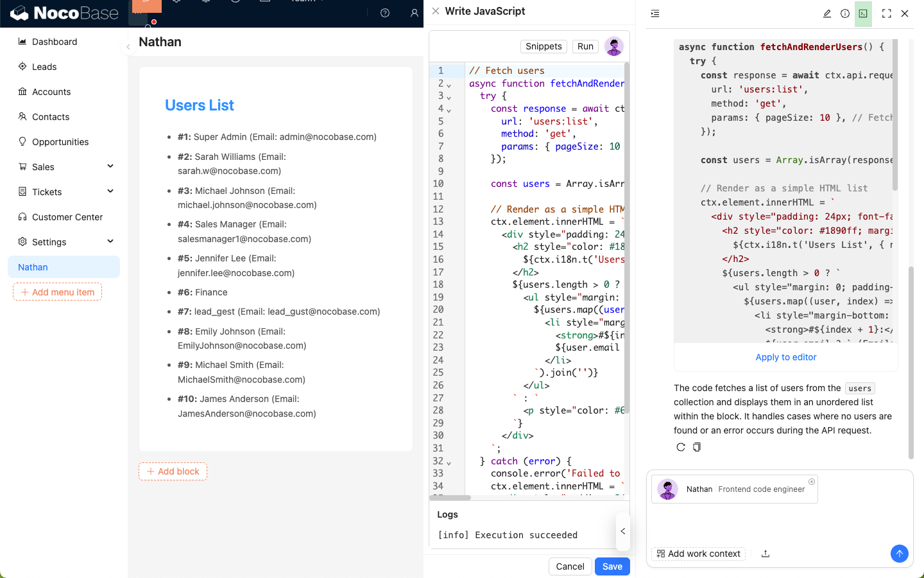The height and width of the screenshot is (578, 924).
Task: Open the help question mark icon
Action: click(385, 13)
